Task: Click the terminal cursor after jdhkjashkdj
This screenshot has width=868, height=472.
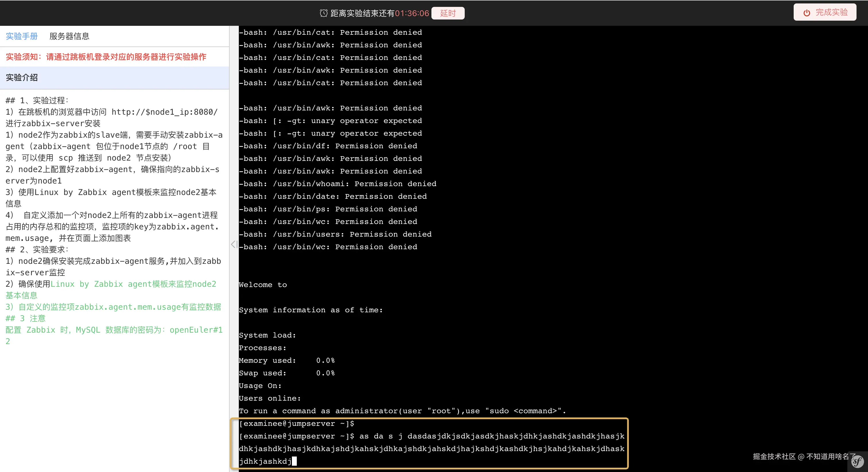Action: [294, 461]
